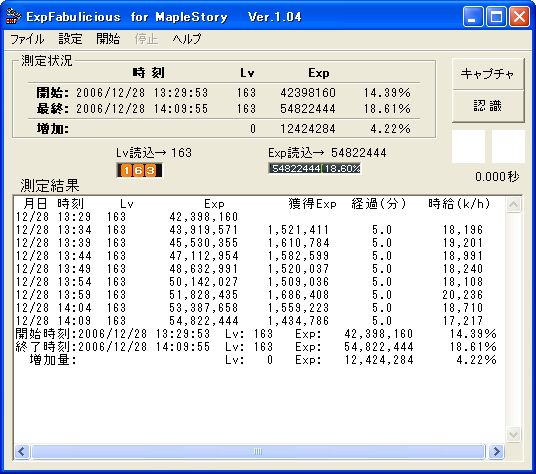Open the 設定 menu

pyautogui.click(x=70, y=39)
